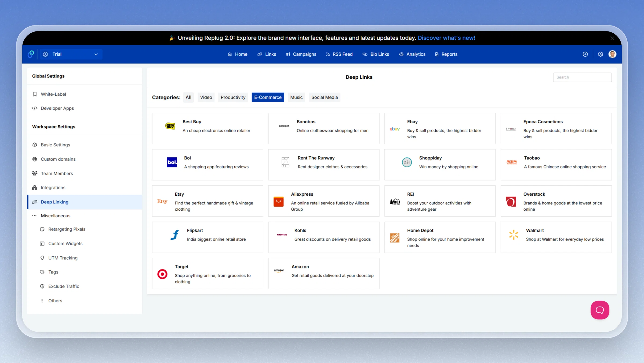This screenshot has width=644, height=363.
Task: Pick the Target bullseye logo card
Action: tap(208, 274)
